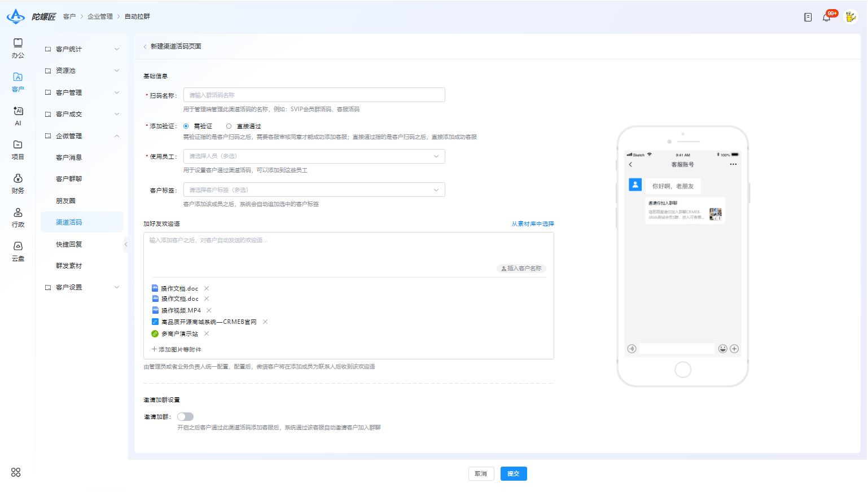This screenshot has height=492, width=868.
Task: Expand the 客户统计 menu group
Action: (x=82, y=49)
